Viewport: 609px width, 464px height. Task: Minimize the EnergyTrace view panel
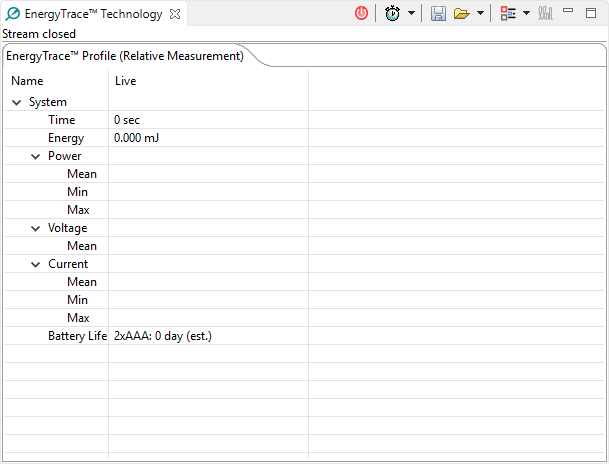click(x=568, y=11)
